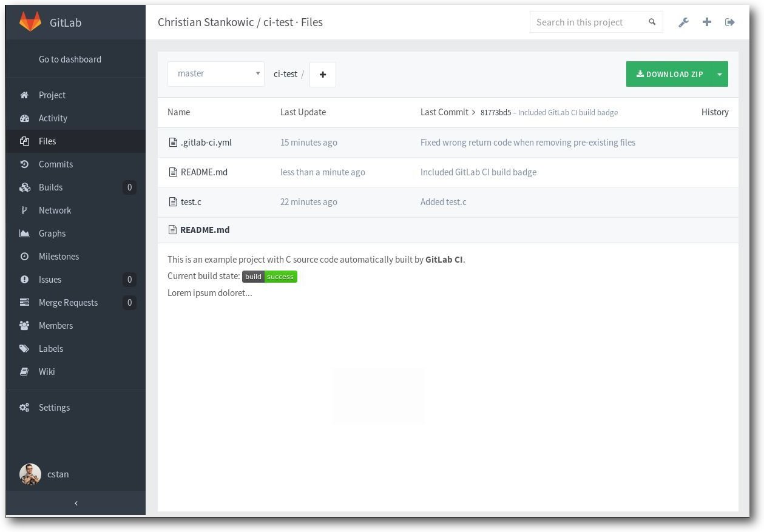Click the file icon next to README.md row
764x532 pixels.
[173, 172]
